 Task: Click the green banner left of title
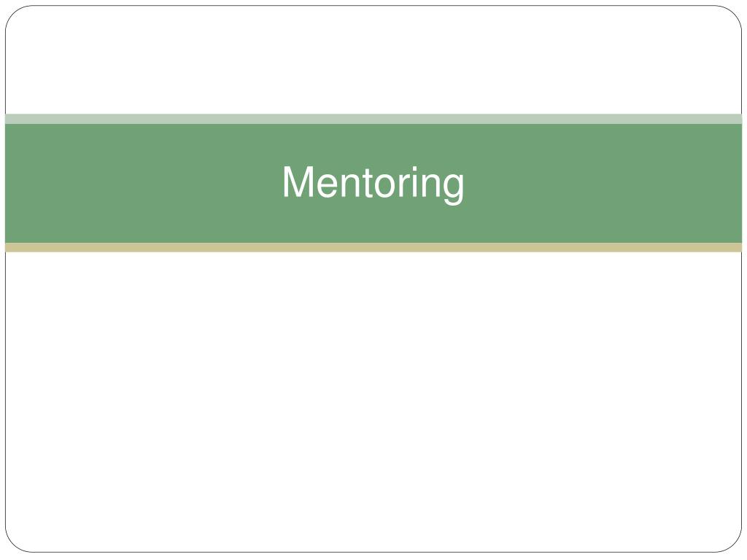[x=144, y=183]
